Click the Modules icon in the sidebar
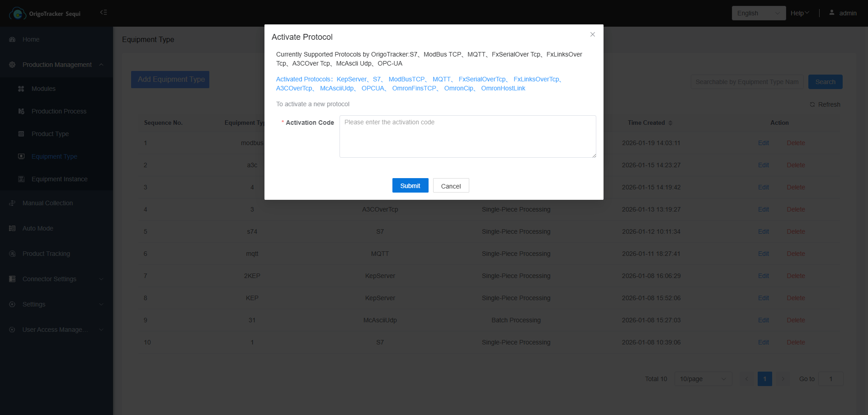Screen dimensions: 868x415 [x=21, y=89]
